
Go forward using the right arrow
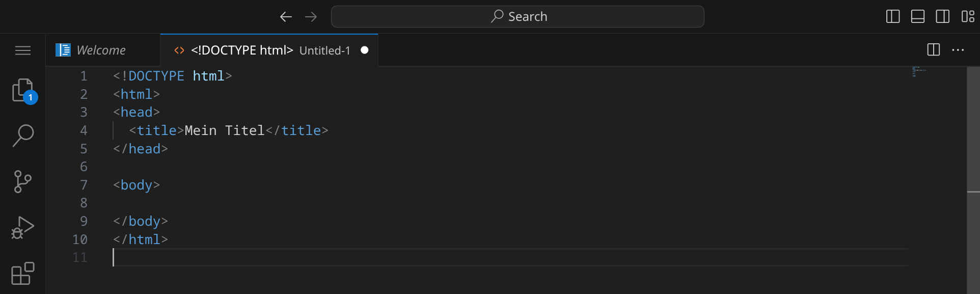[311, 17]
